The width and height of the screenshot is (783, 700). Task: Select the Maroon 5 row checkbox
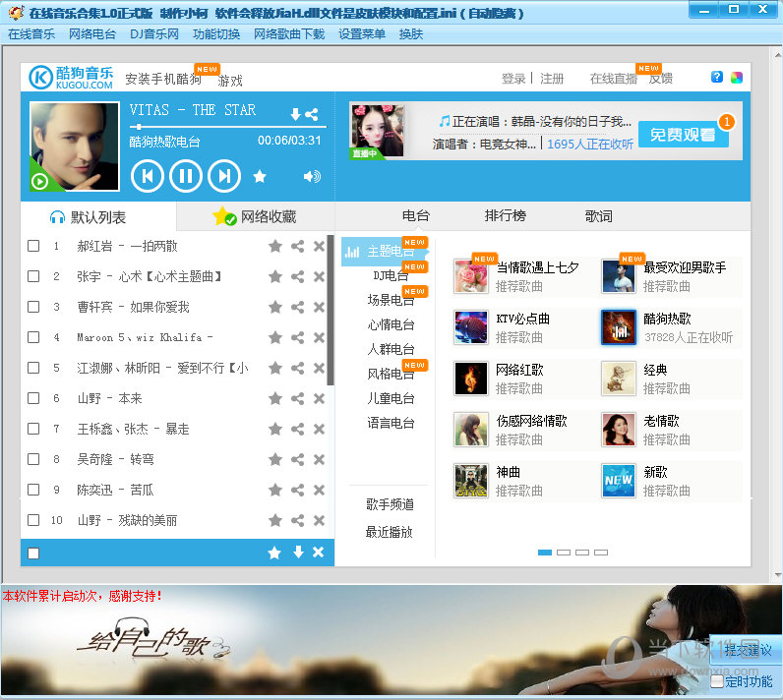(33, 337)
